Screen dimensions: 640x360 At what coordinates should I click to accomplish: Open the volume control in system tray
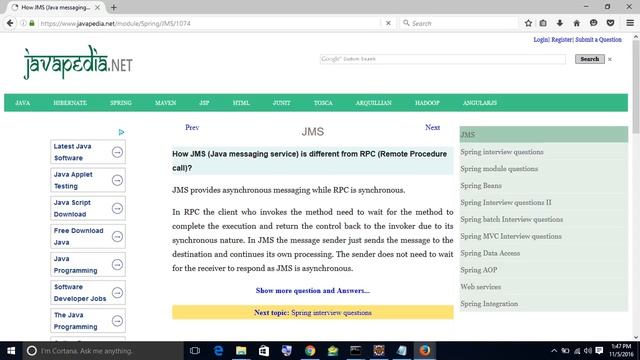click(588, 351)
